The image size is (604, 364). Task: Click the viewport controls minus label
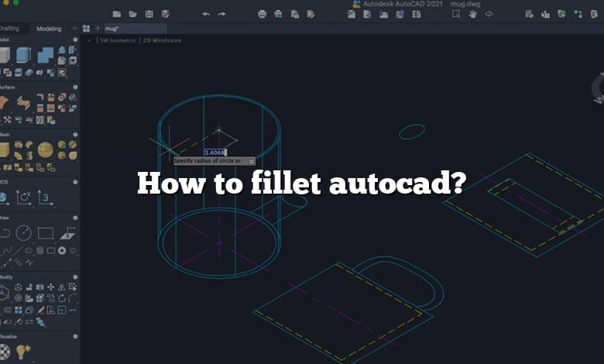tap(89, 40)
